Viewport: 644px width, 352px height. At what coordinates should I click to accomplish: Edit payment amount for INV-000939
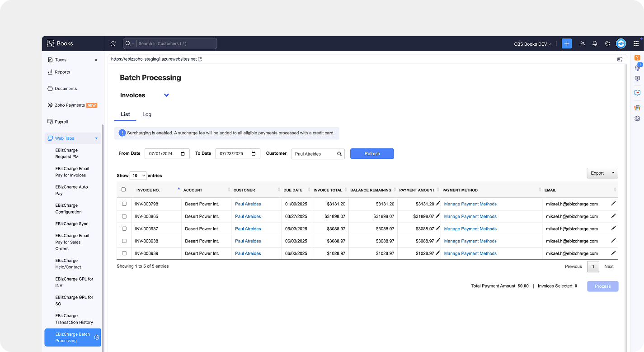click(437, 253)
